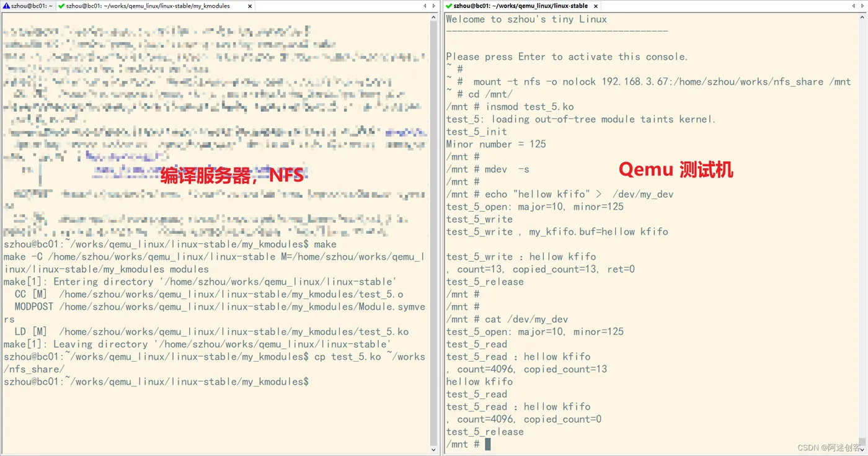The height and width of the screenshot is (456, 868).
Task: Click 'Please press Enter to activate this console.'
Action: 567,56
